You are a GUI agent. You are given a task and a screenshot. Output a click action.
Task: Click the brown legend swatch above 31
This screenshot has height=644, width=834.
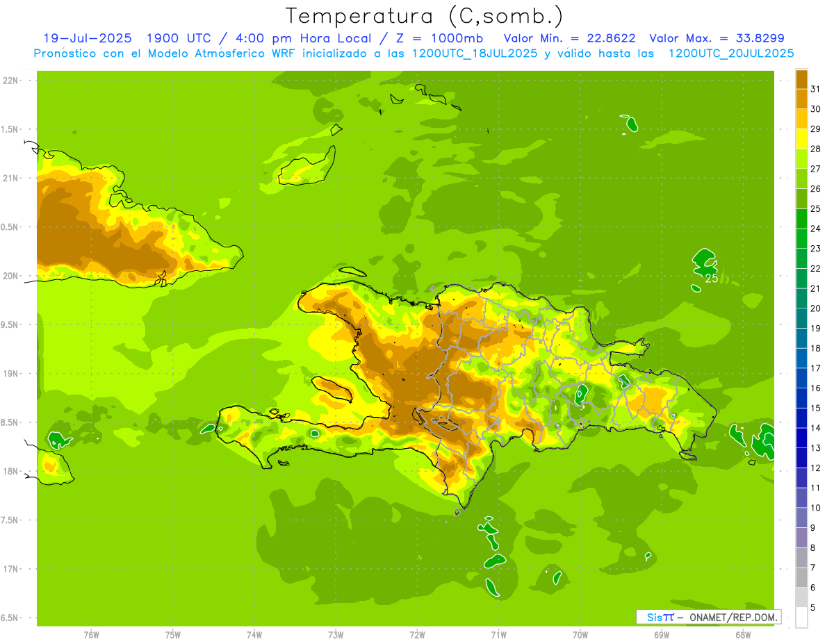801,79
